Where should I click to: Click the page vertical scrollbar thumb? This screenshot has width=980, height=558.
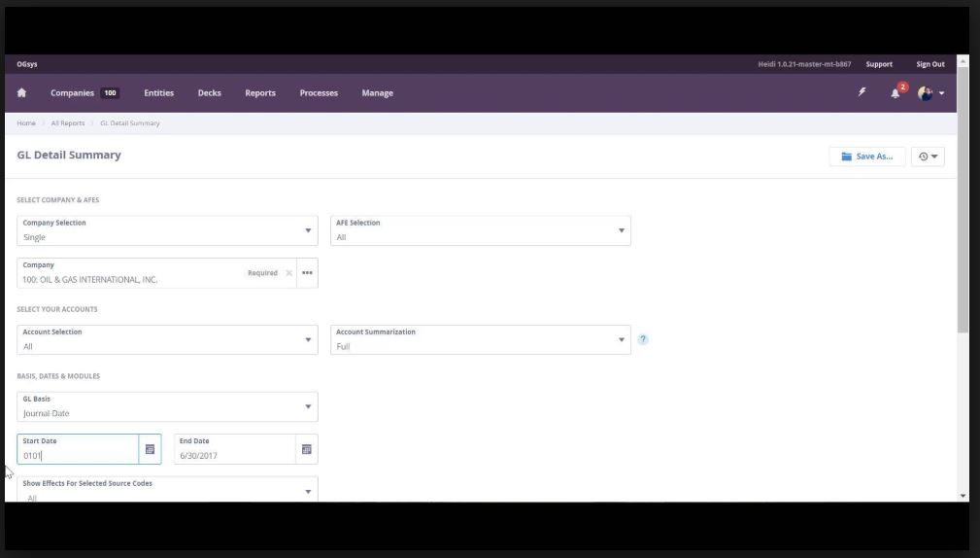point(963,200)
